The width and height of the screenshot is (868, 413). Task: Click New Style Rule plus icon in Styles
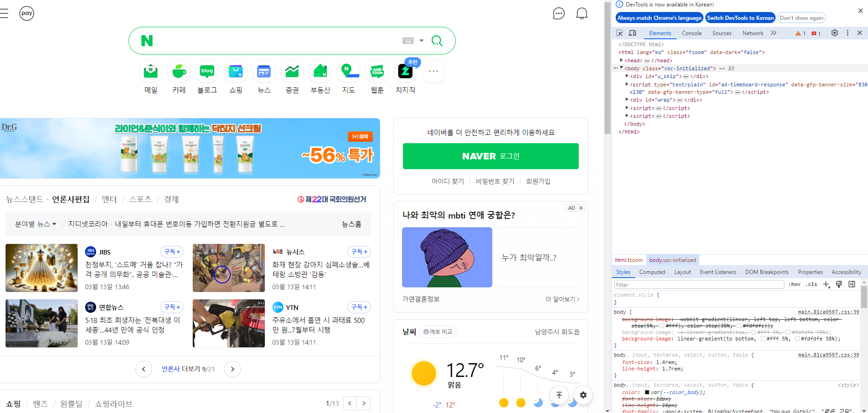point(826,285)
